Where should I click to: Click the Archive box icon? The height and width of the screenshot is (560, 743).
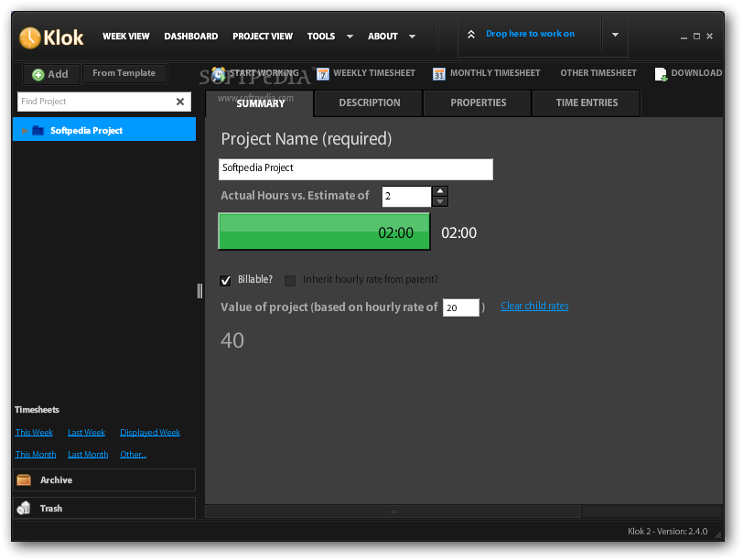click(x=24, y=479)
